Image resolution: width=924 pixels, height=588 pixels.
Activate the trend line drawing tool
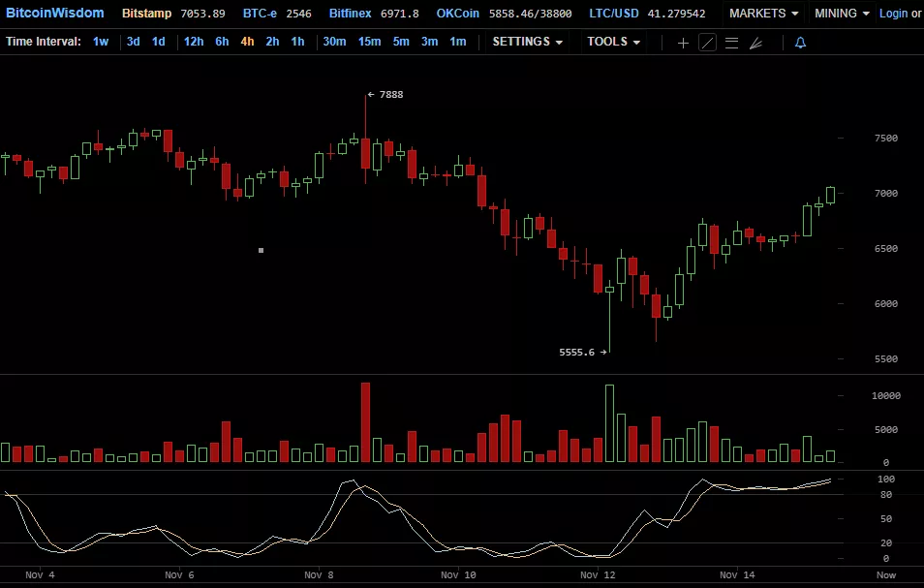(708, 43)
